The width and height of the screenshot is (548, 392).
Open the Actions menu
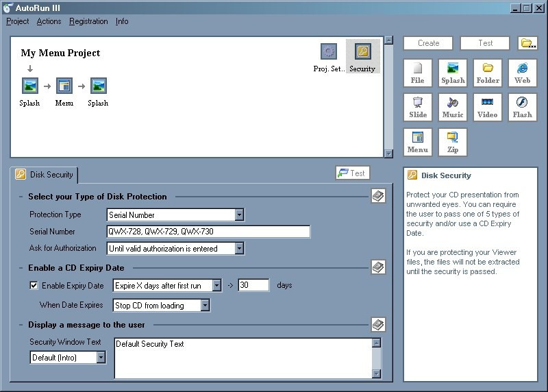tap(49, 21)
